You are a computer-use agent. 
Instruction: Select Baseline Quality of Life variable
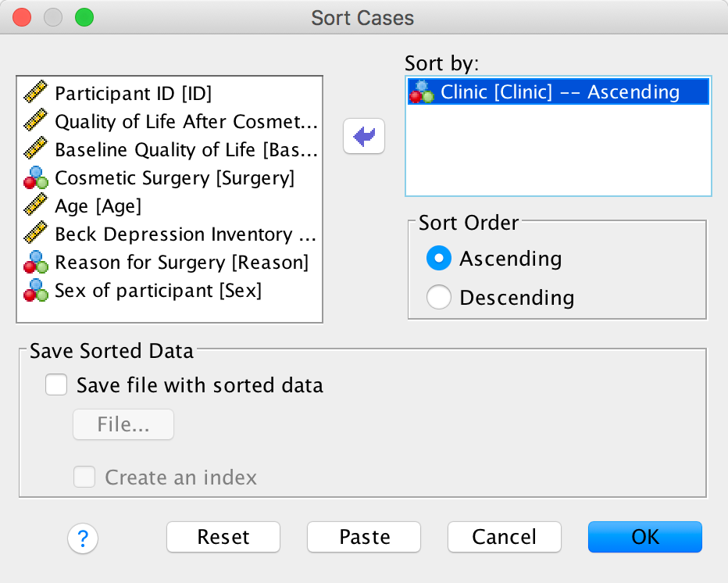tap(186, 150)
